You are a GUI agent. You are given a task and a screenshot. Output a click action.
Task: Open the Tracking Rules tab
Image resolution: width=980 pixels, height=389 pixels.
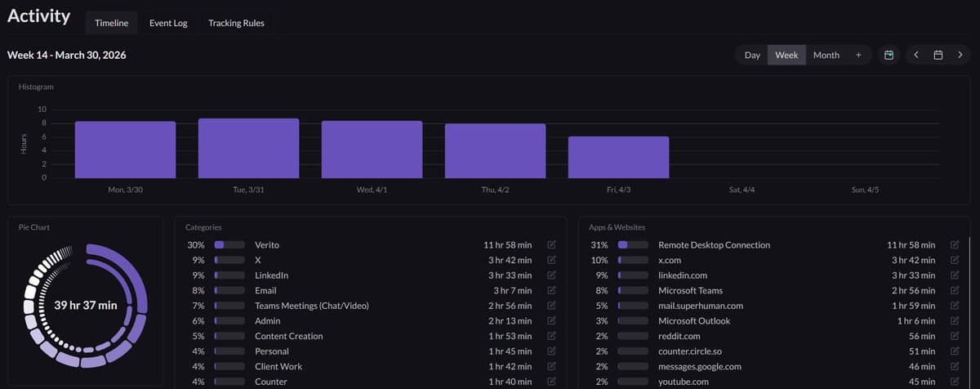pyautogui.click(x=236, y=23)
